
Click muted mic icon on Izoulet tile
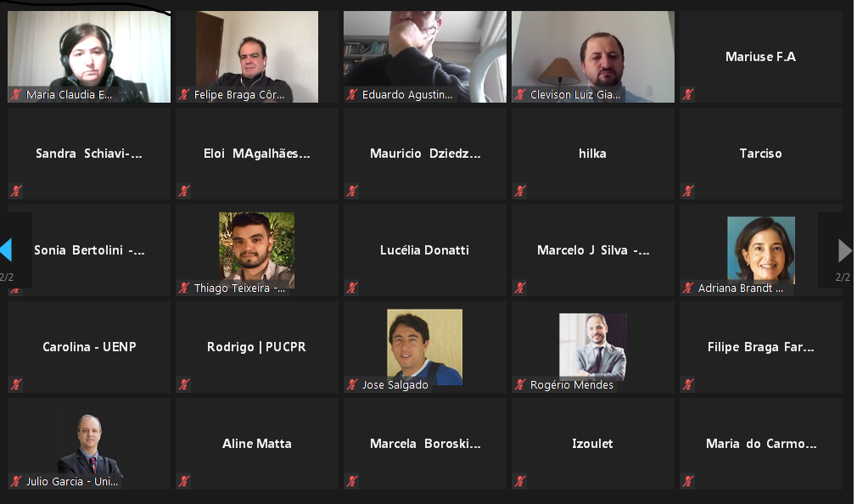pyautogui.click(x=520, y=481)
